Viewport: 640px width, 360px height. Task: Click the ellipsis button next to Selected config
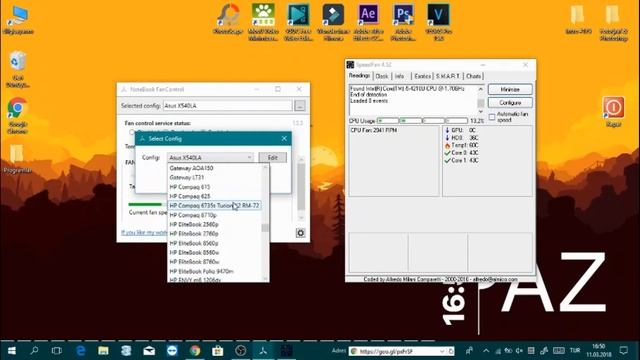coord(300,106)
